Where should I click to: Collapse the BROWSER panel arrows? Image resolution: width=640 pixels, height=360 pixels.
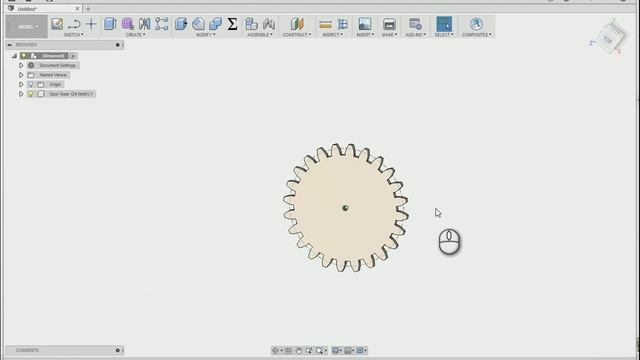tap(9, 45)
